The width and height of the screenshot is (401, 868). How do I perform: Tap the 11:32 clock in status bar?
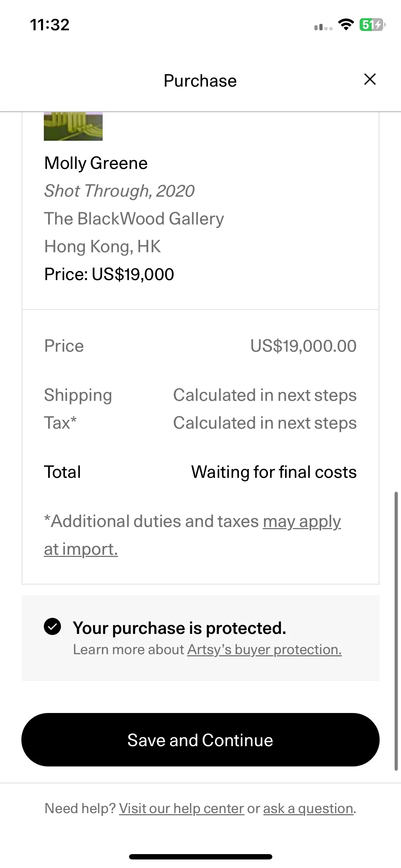[50, 25]
